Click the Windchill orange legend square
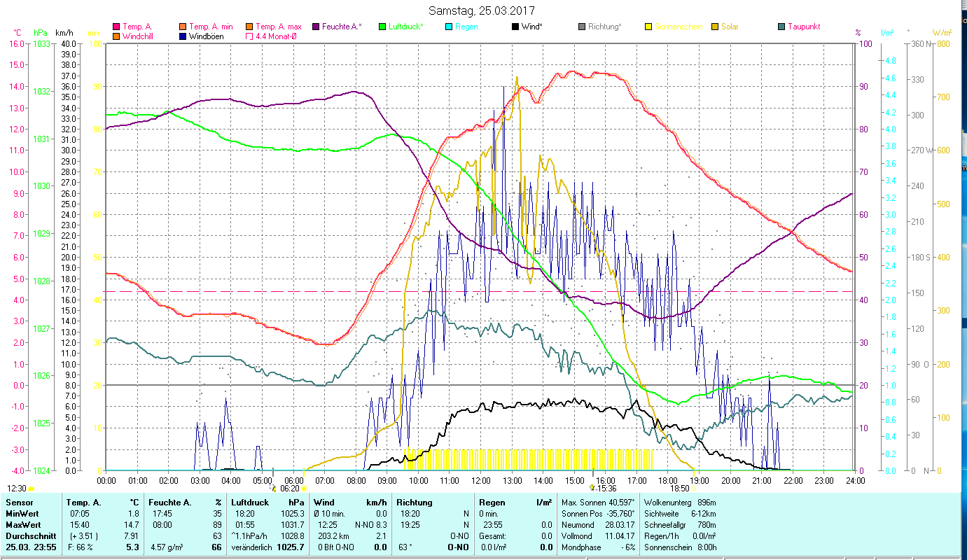This screenshot has height=560, width=967. click(x=116, y=36)
